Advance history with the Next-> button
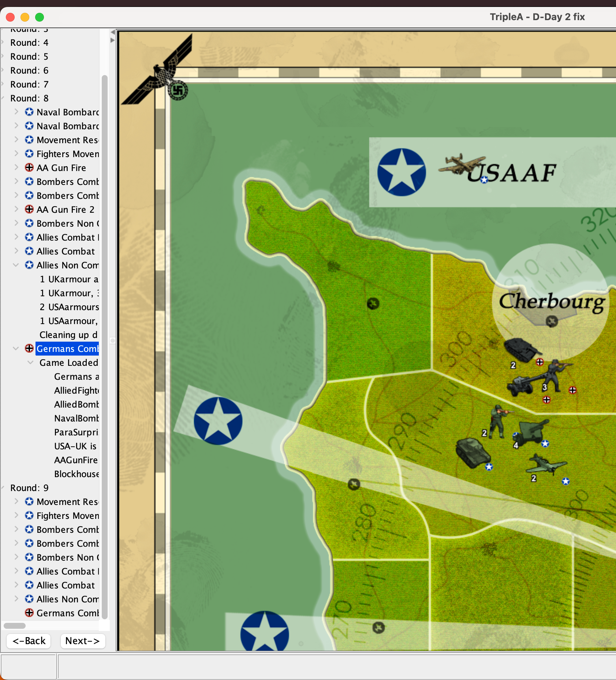 (x=83, y=641)
